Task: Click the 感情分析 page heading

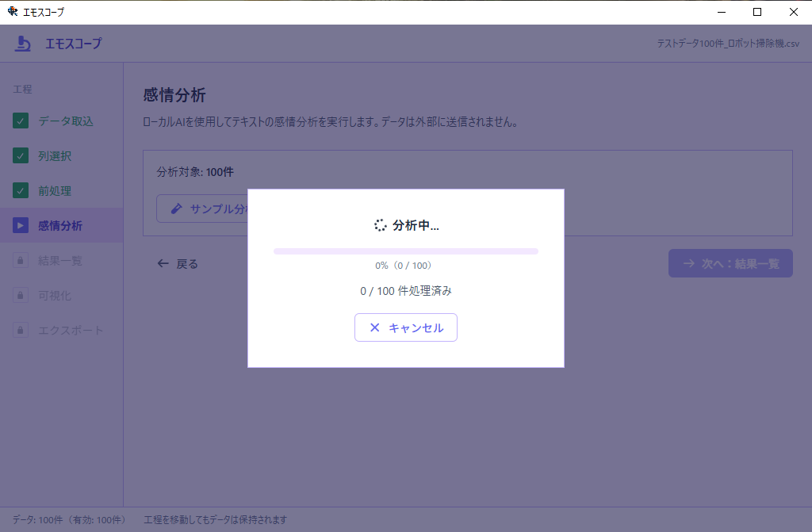Action: pos(174,95)
